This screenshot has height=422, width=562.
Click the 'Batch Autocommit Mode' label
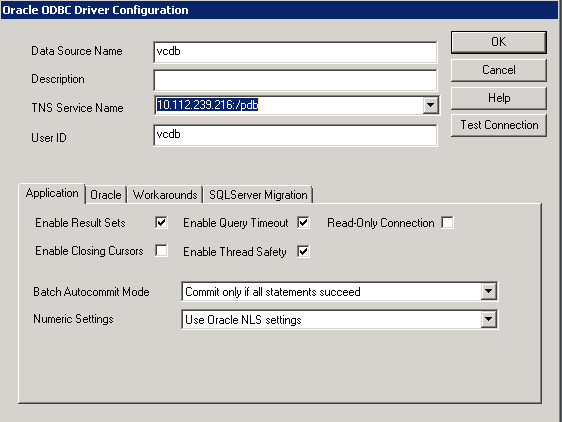click(x=91, y=292)
